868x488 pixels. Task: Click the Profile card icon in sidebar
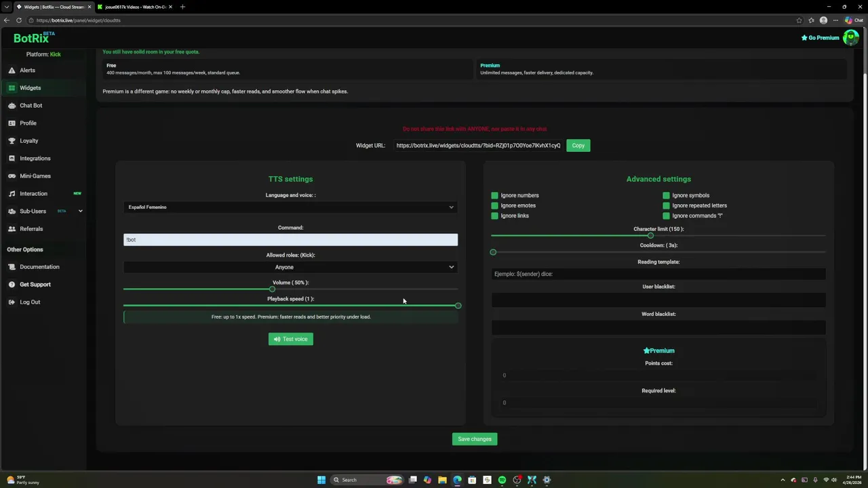pyautogui.click(x=12, y=123)
